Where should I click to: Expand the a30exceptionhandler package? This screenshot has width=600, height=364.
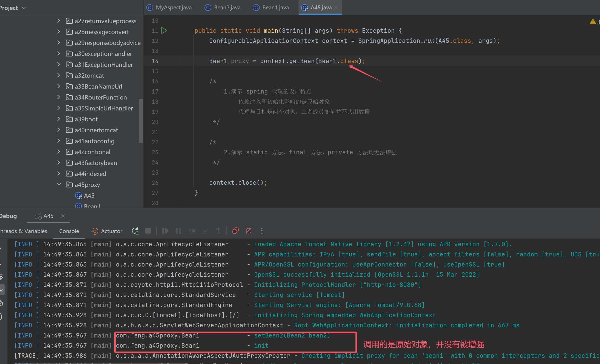click(x=59, y=54)
